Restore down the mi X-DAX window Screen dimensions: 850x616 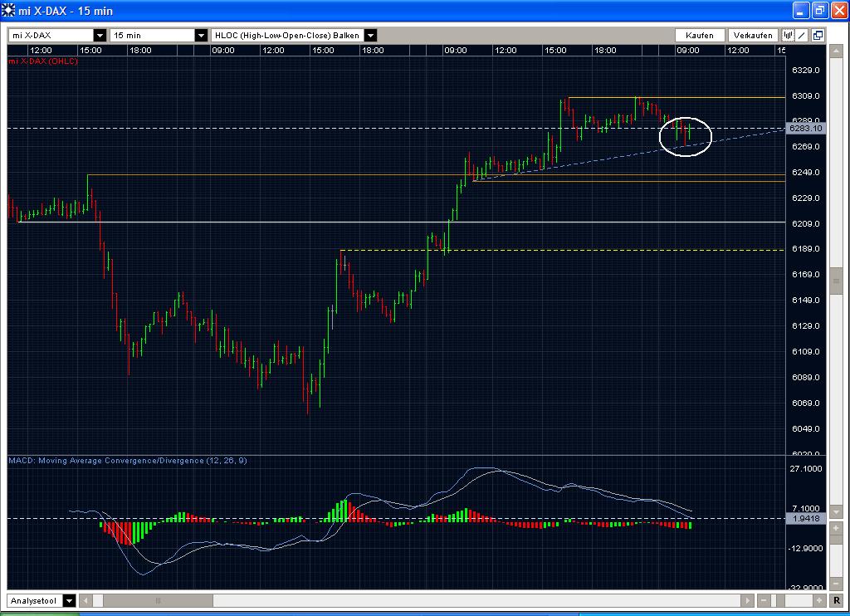(819, 10)
